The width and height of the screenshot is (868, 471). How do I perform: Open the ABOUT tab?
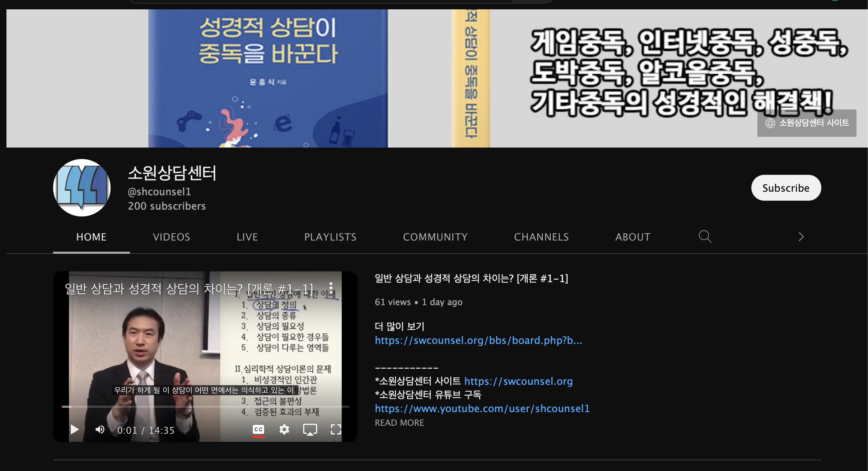tap(633, 237)
